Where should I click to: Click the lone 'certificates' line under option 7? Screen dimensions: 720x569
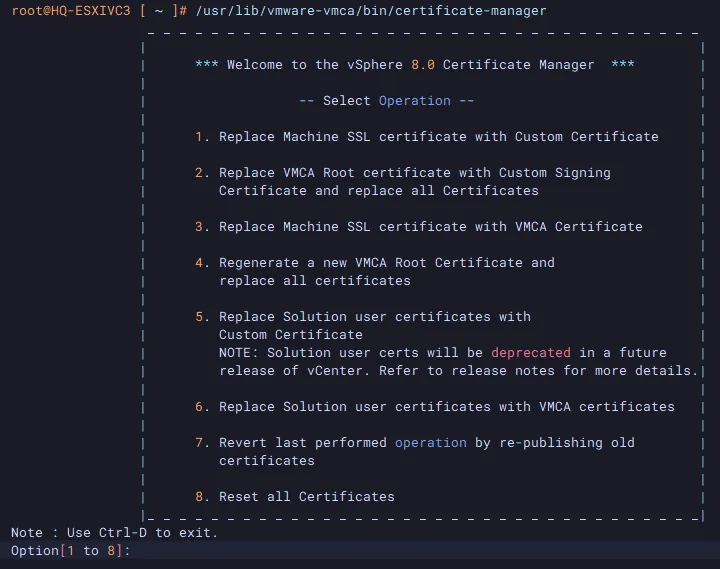tap(267, 461)
